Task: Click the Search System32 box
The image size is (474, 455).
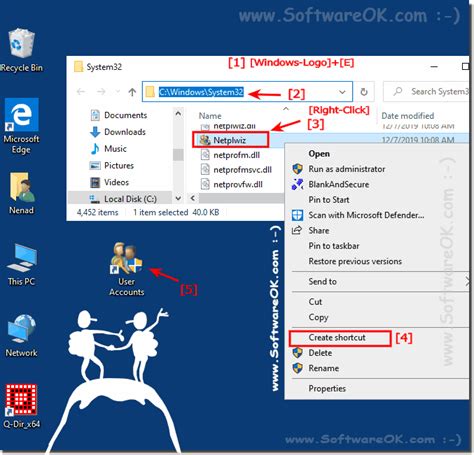Action: (426, 91)
